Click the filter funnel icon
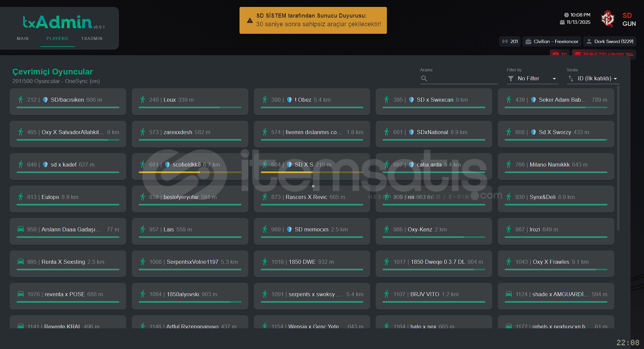Screen dimensions: 644x349 point(511,79)
